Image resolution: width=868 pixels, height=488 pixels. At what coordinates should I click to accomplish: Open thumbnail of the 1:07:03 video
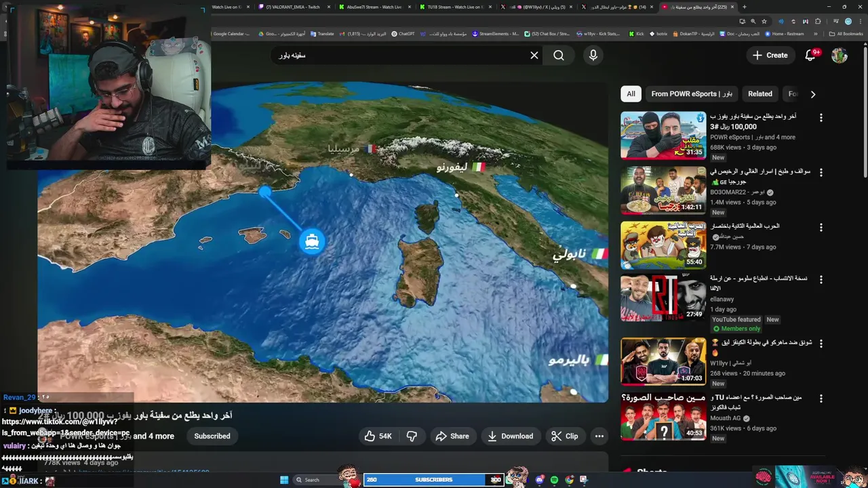click(663, 361)
